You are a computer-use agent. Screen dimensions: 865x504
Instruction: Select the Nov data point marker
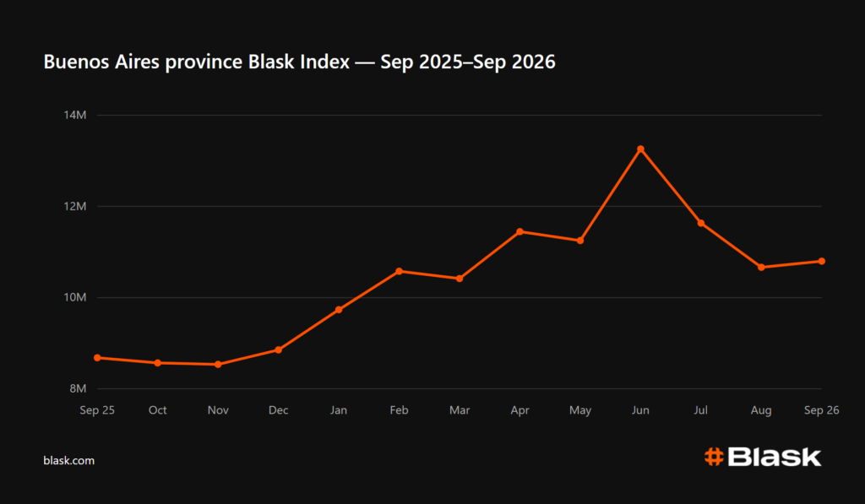pyautogui.click(x=218, y=365)
